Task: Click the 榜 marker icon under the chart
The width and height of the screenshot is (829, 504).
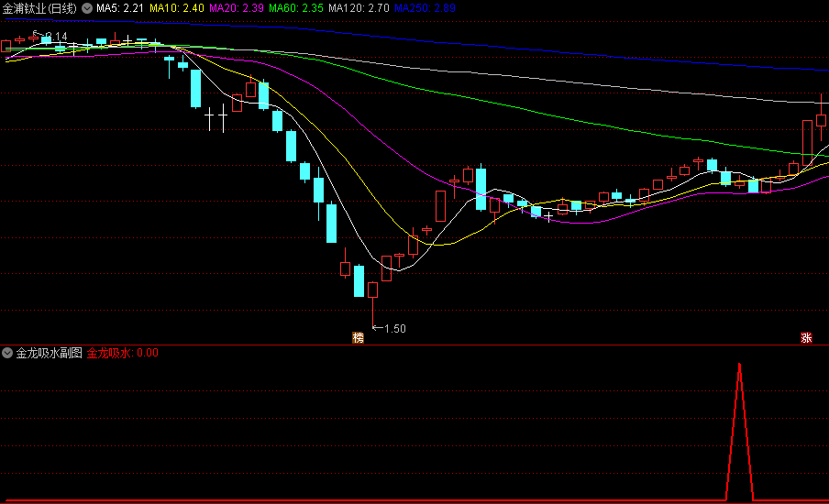Action: pyautogui.click(x=358, y=337)
